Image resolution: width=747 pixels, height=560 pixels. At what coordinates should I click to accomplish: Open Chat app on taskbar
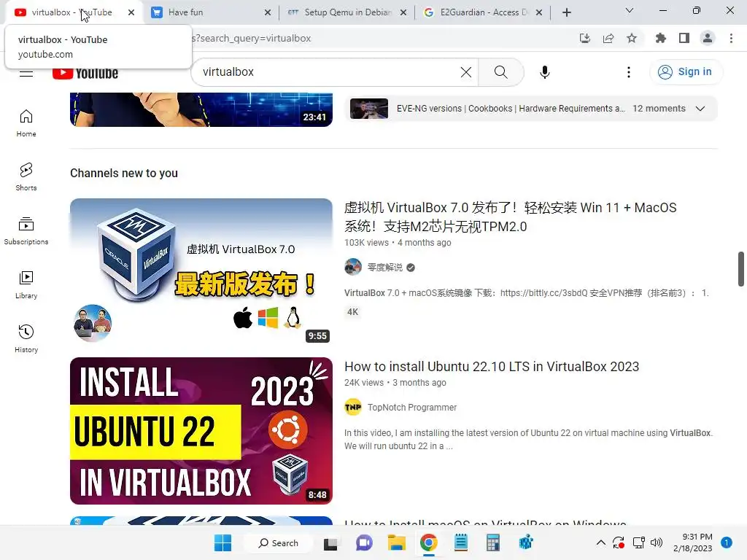tap(364, 542)
